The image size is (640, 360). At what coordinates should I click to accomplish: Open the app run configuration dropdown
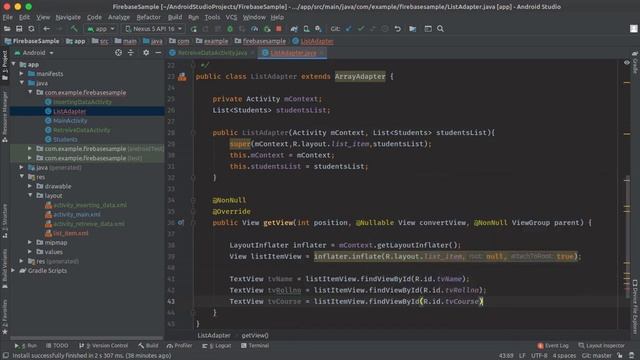[101, 29]
